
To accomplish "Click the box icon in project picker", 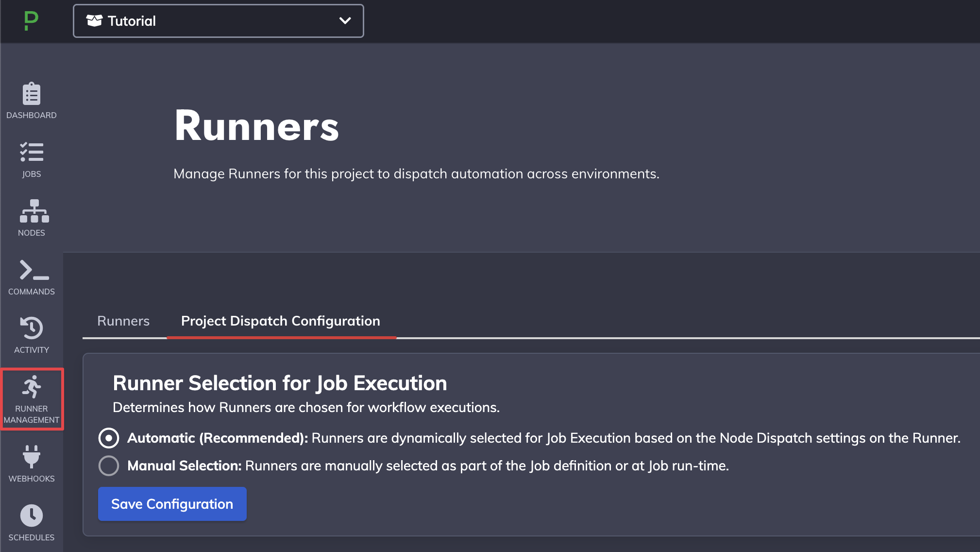I will 94,20.
